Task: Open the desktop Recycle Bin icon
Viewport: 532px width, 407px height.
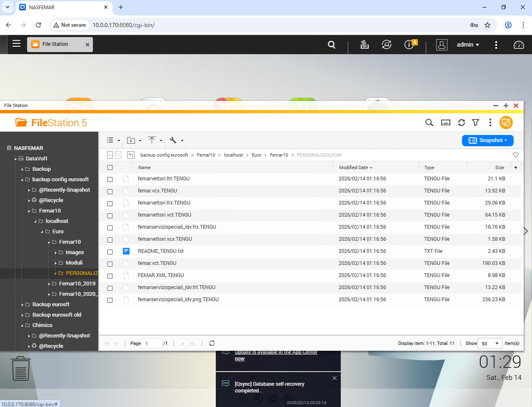Action: pos(20,368)
